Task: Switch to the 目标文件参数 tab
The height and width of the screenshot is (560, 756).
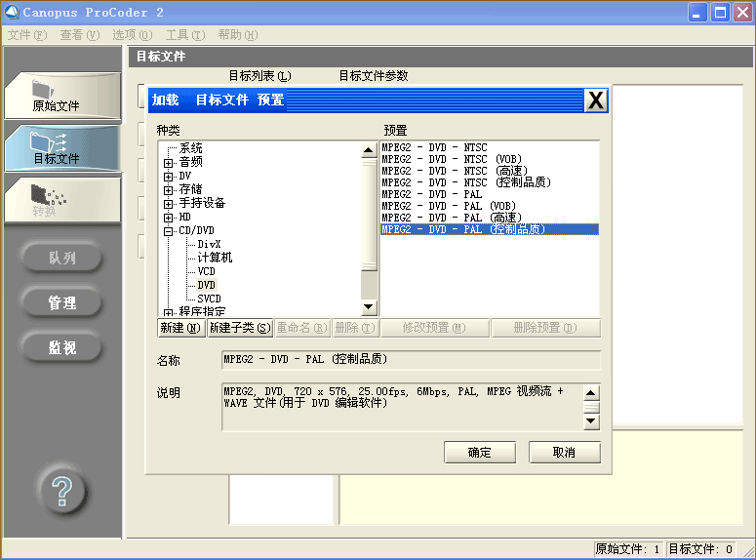Action: [x=374, y=76]
